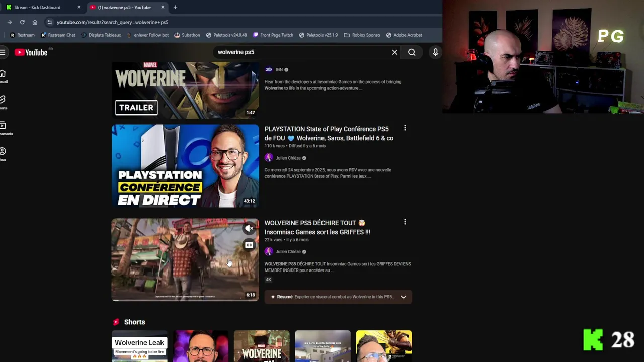Open the eniever Follow bot bookmark

[147, 35]
